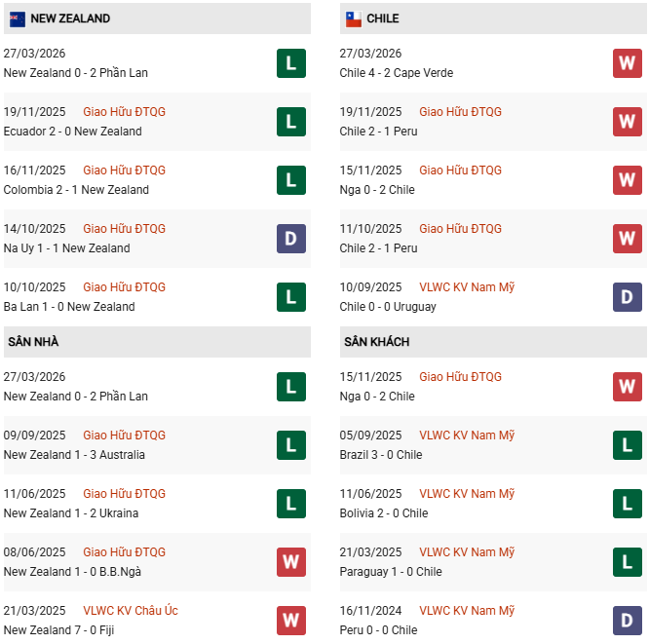The height and width of the screenshot is (644, 649).
Task: Click the loss badge for New Zealand vs Phần Lan in the top New Zealand list
Action: pos(291,63)
